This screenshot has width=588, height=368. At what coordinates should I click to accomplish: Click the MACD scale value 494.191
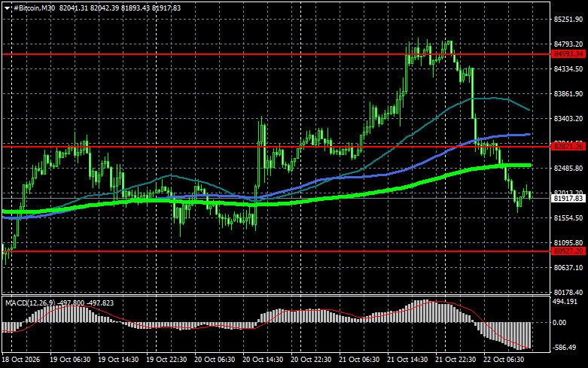point(565,302)
